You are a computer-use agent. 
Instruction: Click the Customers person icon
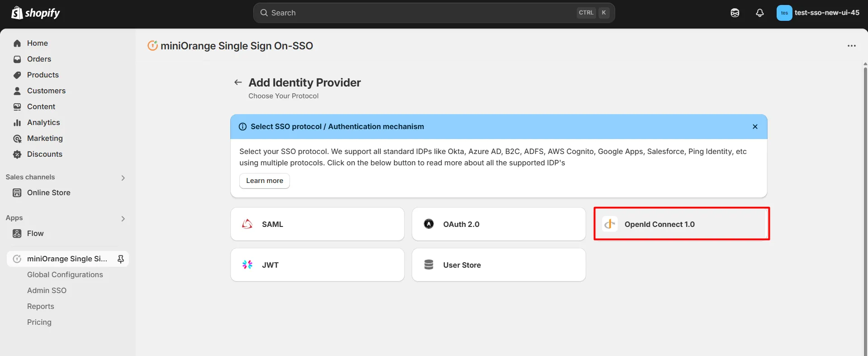(x=17, y=91)
